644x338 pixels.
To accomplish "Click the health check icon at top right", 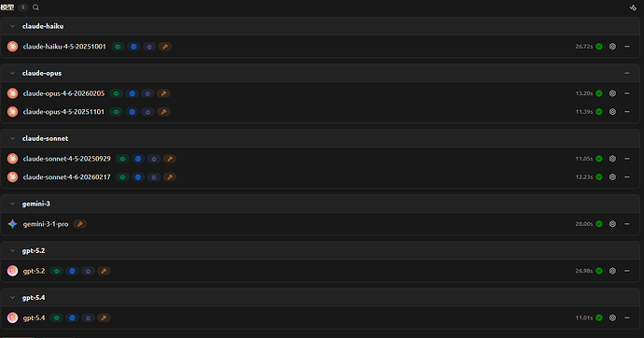I will (633, 7).
